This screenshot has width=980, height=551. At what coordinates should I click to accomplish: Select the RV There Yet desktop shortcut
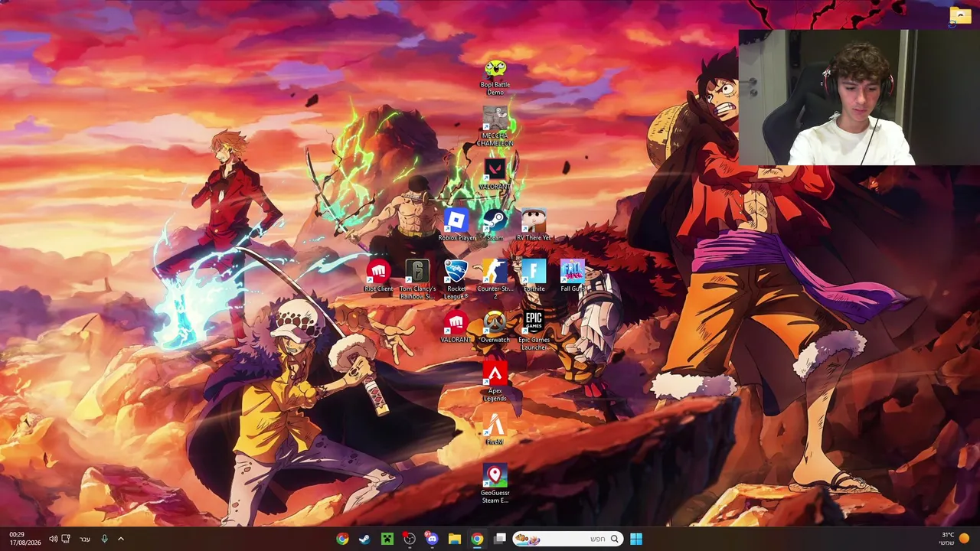tap(534, 226)
